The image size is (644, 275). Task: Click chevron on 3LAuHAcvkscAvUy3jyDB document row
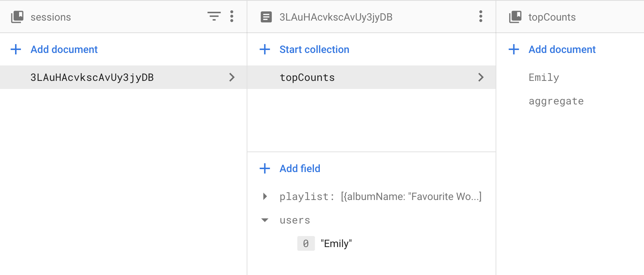coord(232,77)
